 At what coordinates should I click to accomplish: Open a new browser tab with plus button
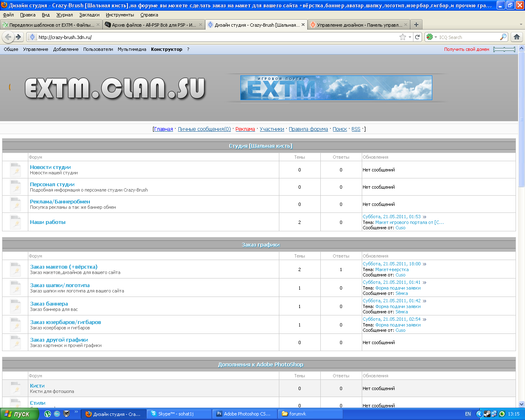[416, 25]
